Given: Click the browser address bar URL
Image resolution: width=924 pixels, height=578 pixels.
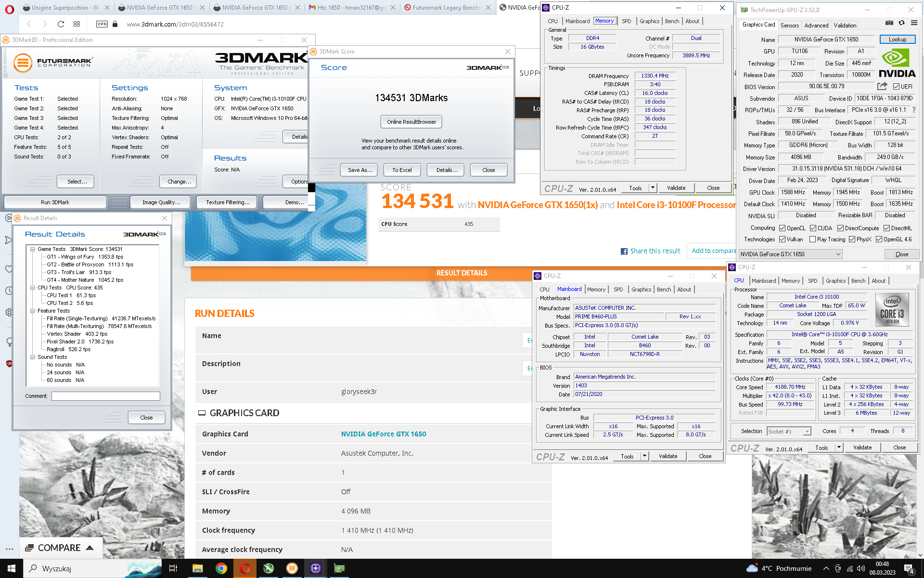Looking at the screenshot, I should (x=175, y=24).
